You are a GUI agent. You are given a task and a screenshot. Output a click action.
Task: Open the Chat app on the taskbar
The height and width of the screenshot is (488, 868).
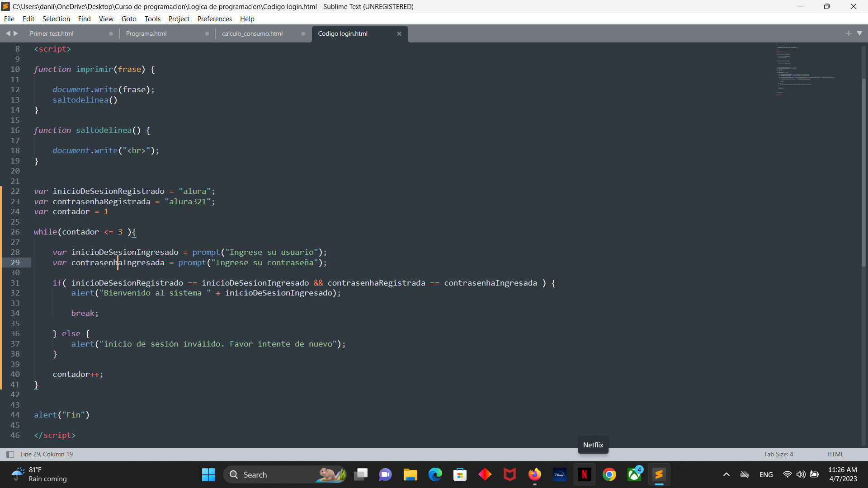pyautogui.click(x=385, y=474)
